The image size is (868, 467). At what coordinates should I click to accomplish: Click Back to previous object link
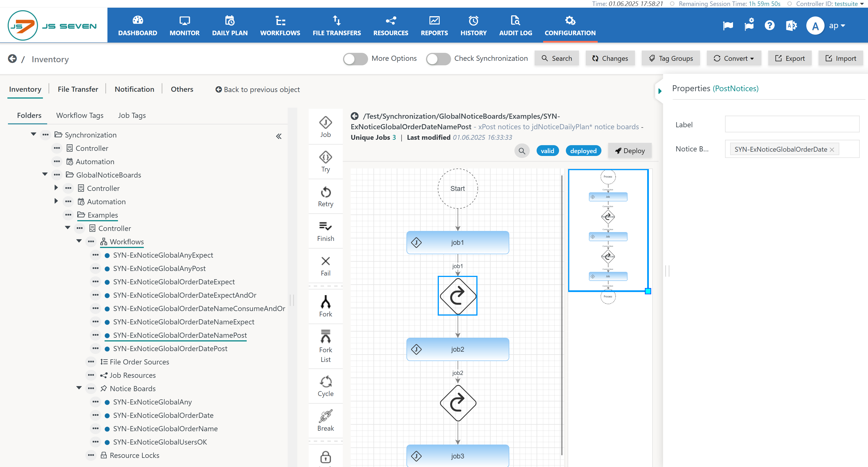point(258,89)
